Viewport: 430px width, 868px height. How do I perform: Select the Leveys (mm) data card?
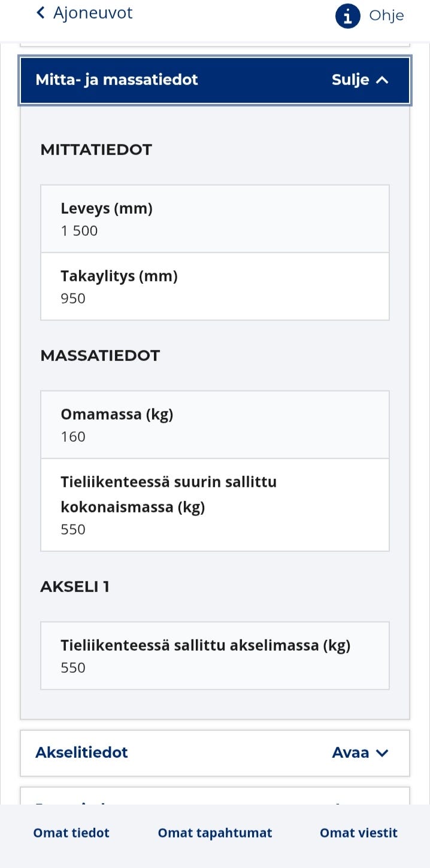coord(215,218)
